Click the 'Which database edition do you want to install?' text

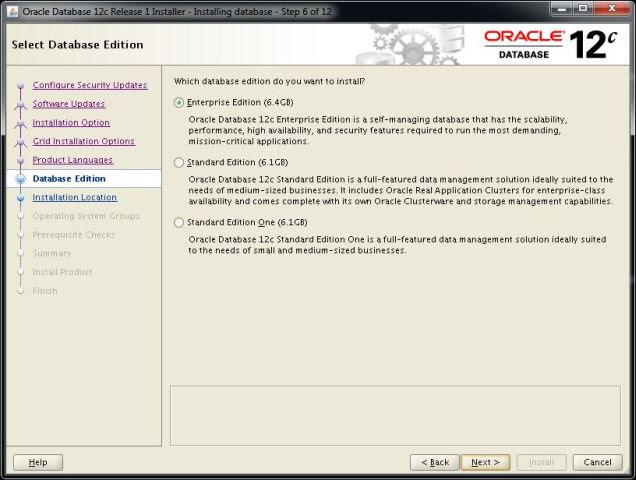coord(269,81)
